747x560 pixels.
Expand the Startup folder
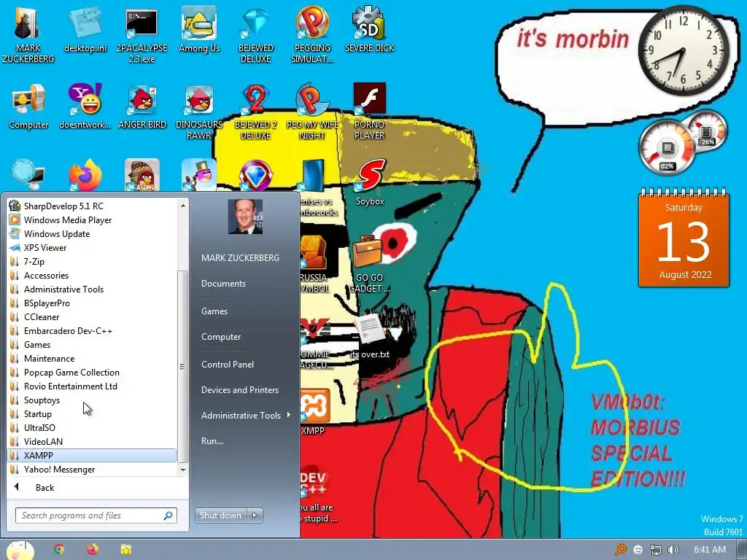click(91, 414)
